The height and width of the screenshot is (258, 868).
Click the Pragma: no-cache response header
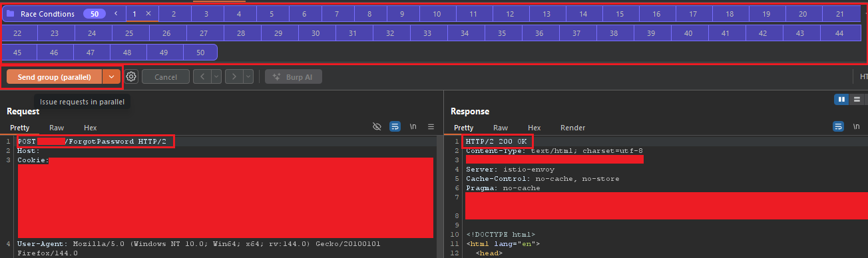coord(503,188)
